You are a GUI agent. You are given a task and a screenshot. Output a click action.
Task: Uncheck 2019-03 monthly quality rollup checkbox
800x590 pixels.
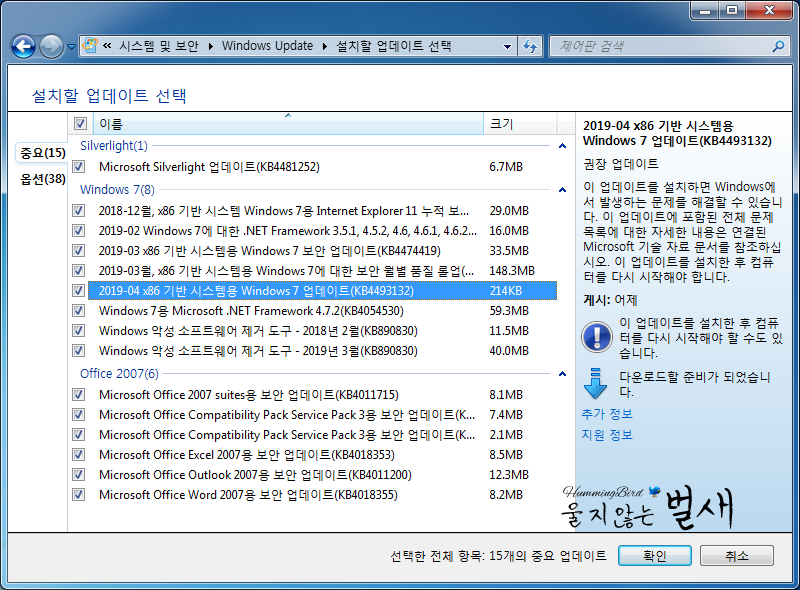[79, 271]
